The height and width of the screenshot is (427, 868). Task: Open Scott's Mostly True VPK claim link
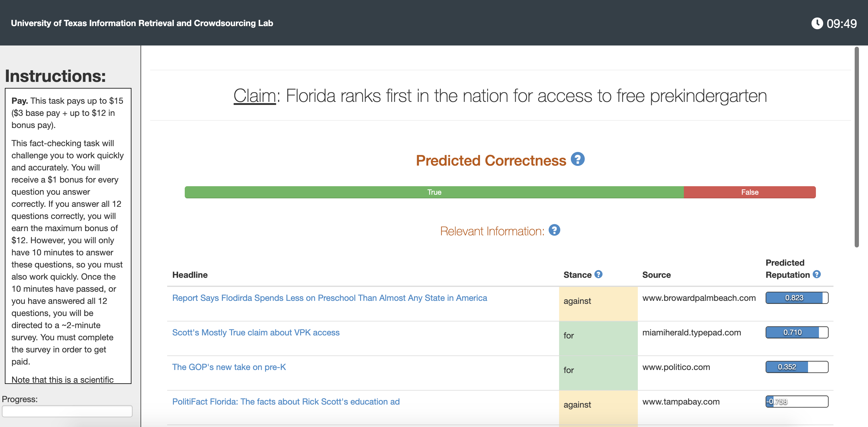pos(256,333)
